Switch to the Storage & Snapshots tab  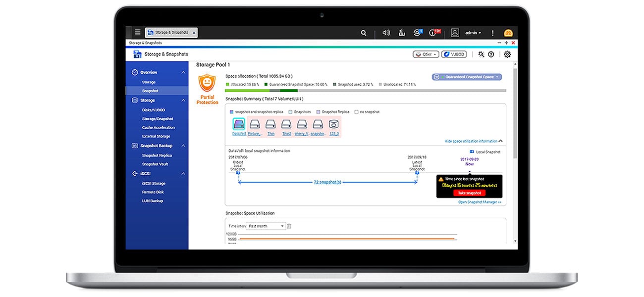pyautogui.click(x=171, y=32)
